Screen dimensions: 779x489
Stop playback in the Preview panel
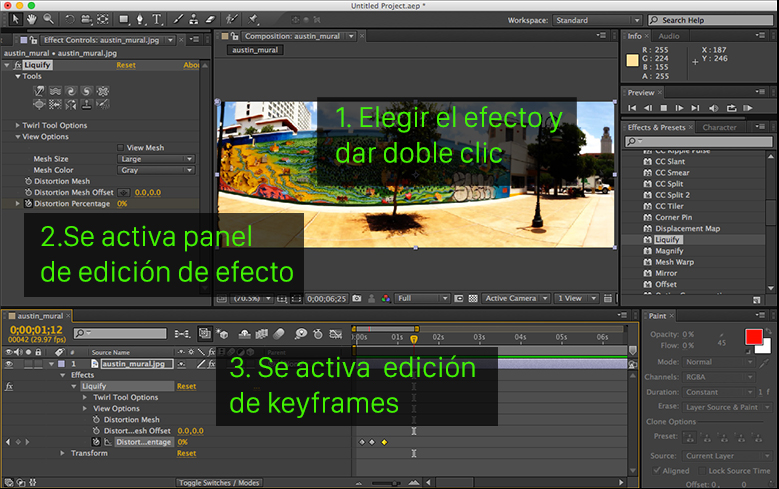(x=664, y=108)
